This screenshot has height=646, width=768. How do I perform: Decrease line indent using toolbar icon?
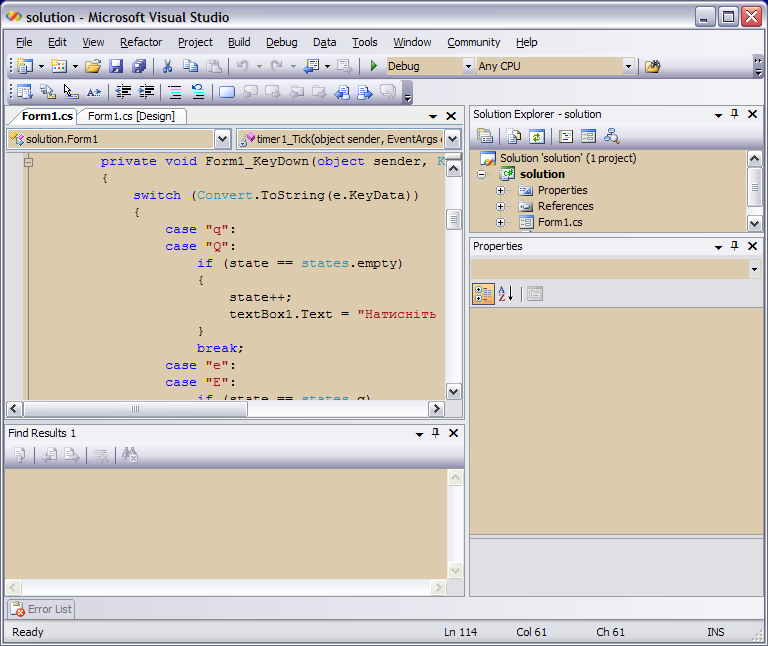click(x=123, y=92)
